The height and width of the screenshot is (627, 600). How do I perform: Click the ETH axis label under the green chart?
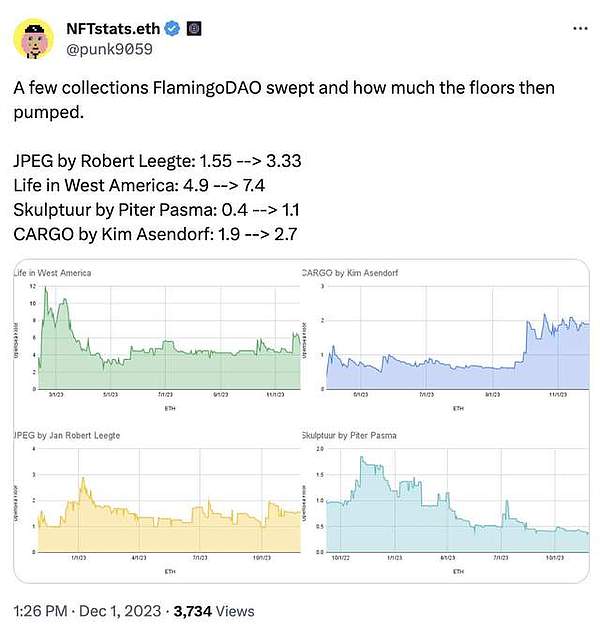tap(163, 408)
